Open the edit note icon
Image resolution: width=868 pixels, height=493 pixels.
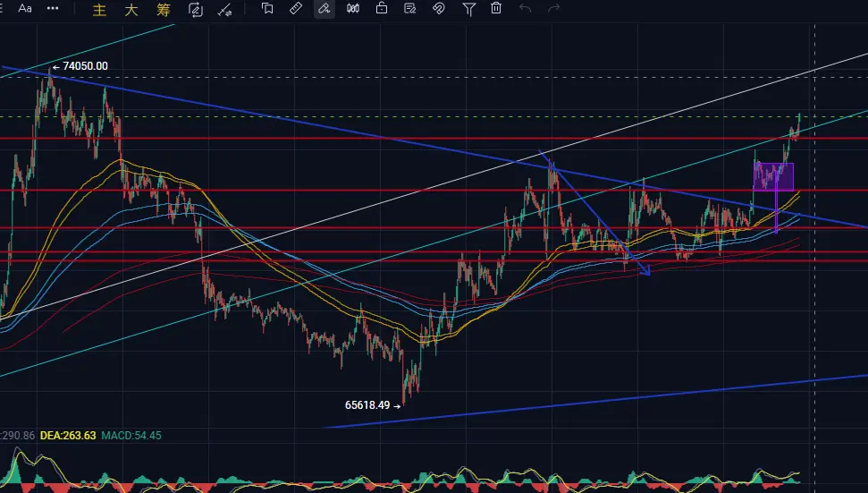[x=410, y=8]
